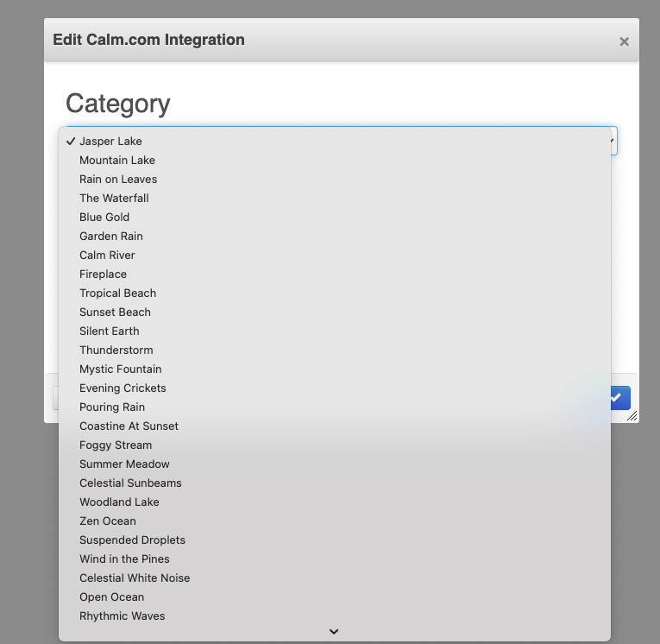Viewport: 660px width, 644px height.
Task: Choose Silent Earth option
Action: click(x=335, y=331)
